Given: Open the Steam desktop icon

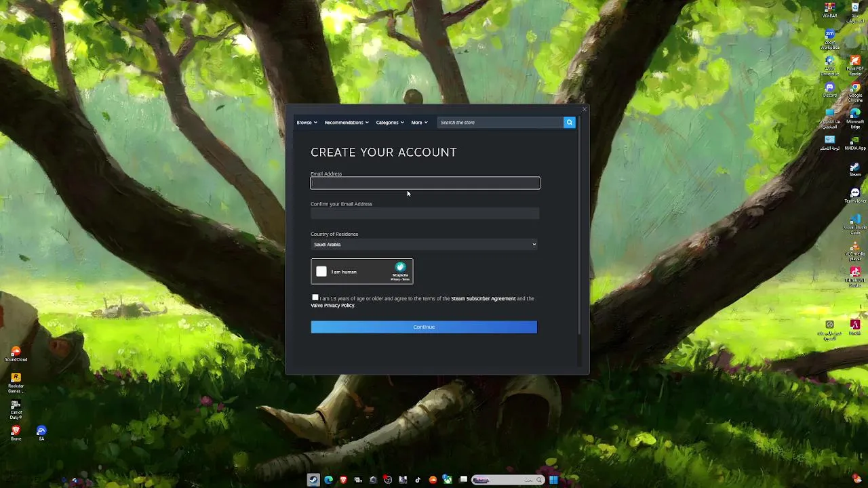Looking at the screenshot, I should 855,169.
